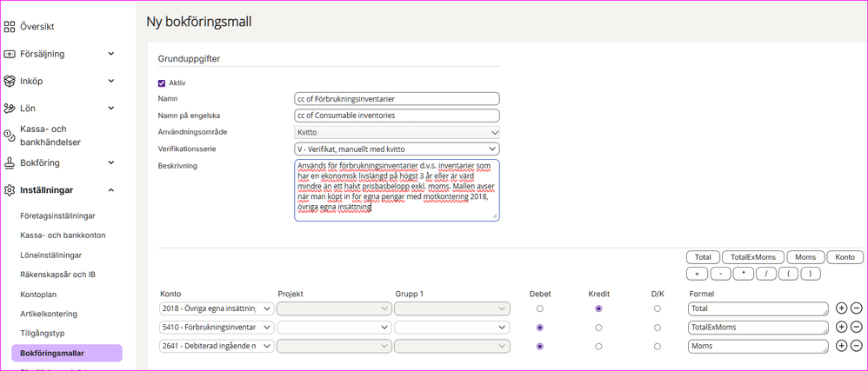Open the Konto dropdown with 2018 account
The image size is (868, 371).
click(217, 308)
